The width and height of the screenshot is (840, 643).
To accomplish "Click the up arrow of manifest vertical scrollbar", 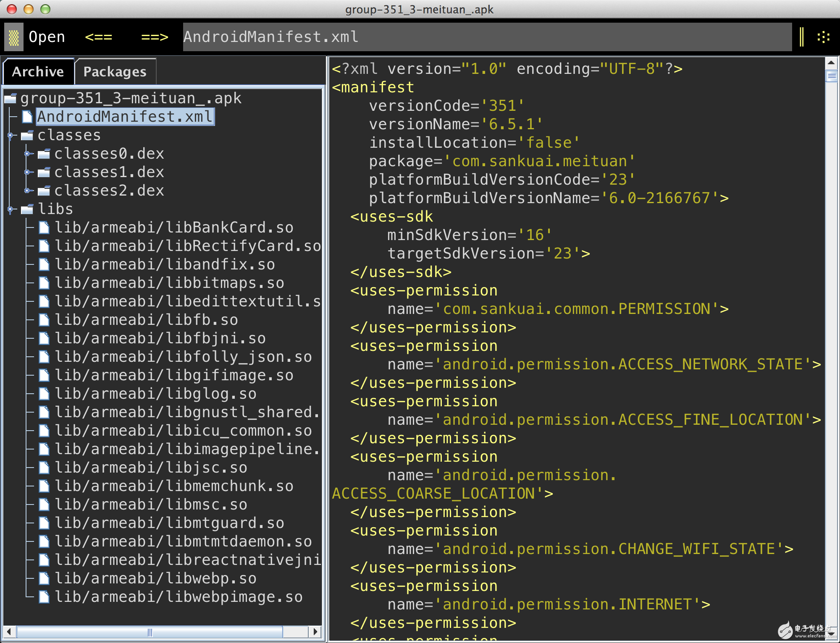I will click(x=831, y=63).
